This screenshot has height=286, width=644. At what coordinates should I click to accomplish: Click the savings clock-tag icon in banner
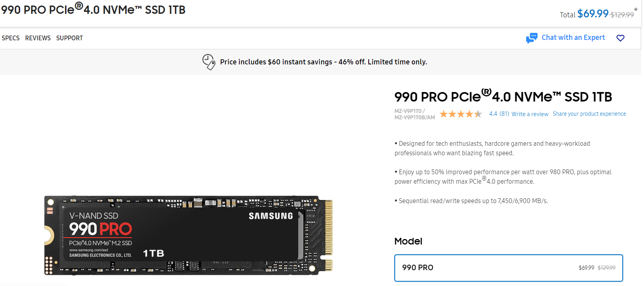coord(209,62)
